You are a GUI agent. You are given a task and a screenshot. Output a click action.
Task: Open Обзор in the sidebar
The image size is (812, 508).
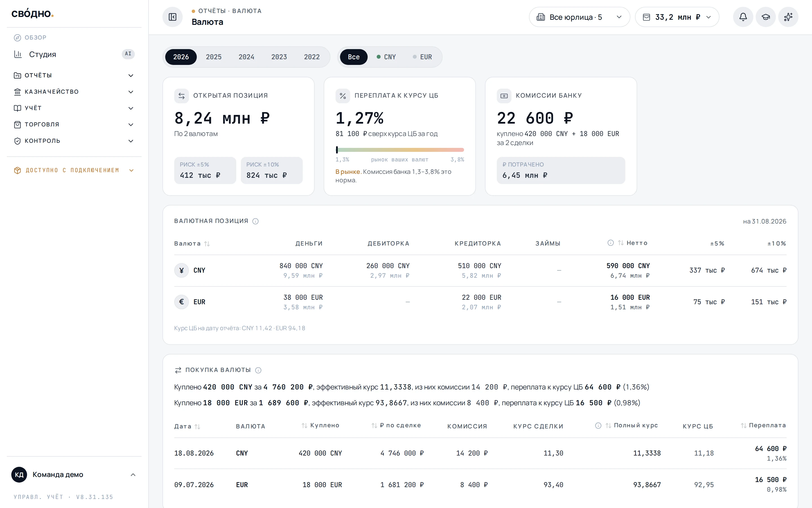tap(30, 38)
